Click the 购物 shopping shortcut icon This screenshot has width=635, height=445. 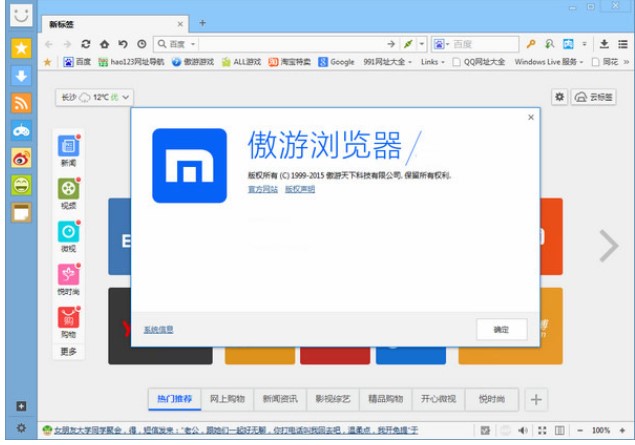pos(68,317)
